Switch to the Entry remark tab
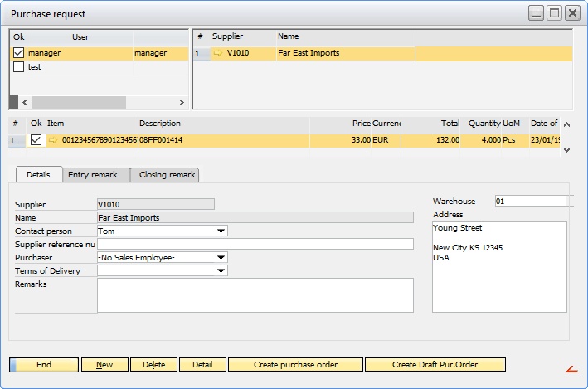The image size is (588, 389). [93, 175]
